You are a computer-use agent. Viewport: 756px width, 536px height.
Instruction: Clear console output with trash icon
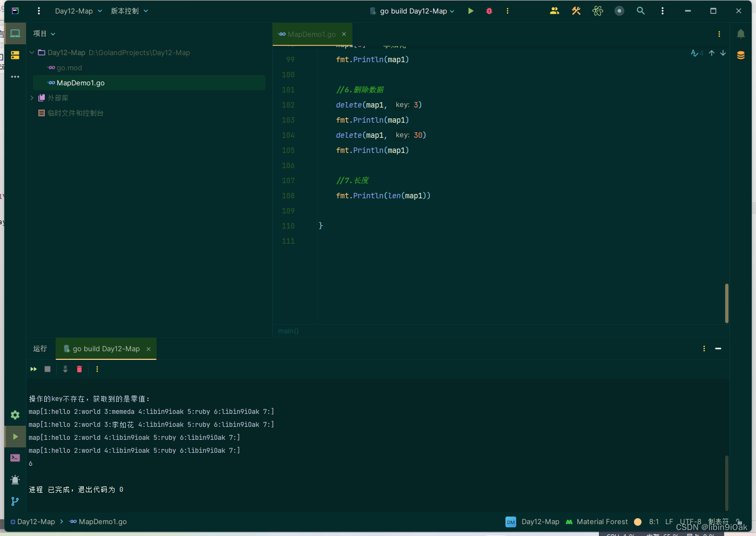[79, 369]
